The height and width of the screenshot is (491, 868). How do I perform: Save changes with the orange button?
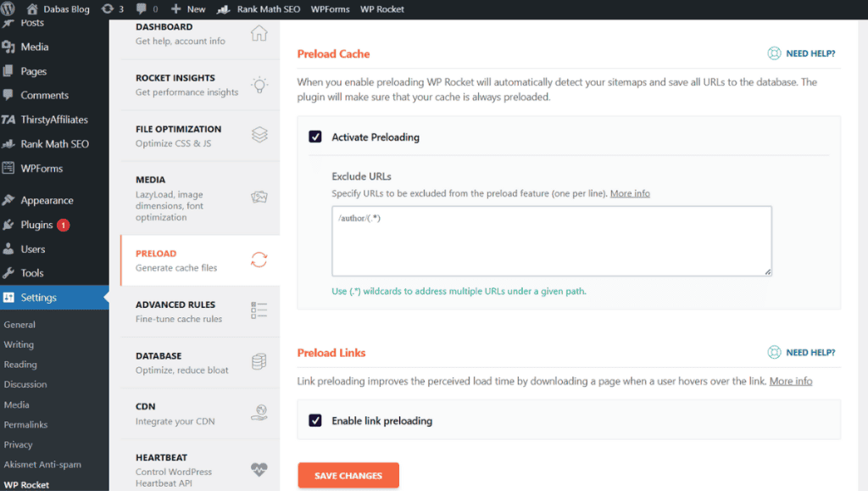coord(348,476)
